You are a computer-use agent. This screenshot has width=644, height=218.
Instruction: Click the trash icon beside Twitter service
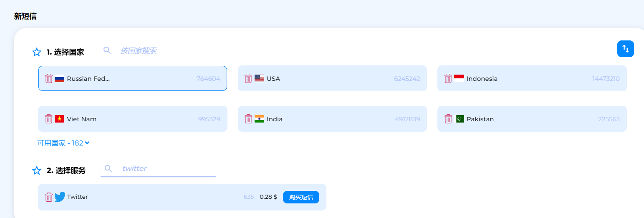click(49, 197)
